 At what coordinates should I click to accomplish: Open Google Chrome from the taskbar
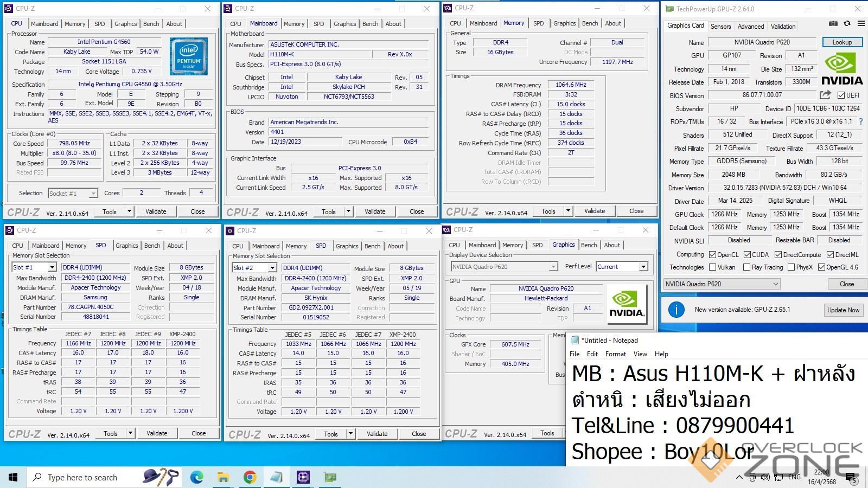point(250,477)
